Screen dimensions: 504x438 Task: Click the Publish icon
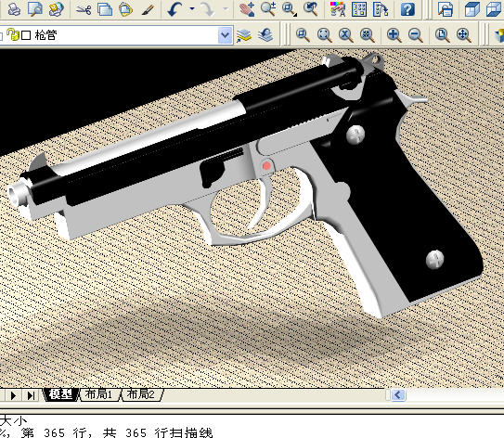57,9
